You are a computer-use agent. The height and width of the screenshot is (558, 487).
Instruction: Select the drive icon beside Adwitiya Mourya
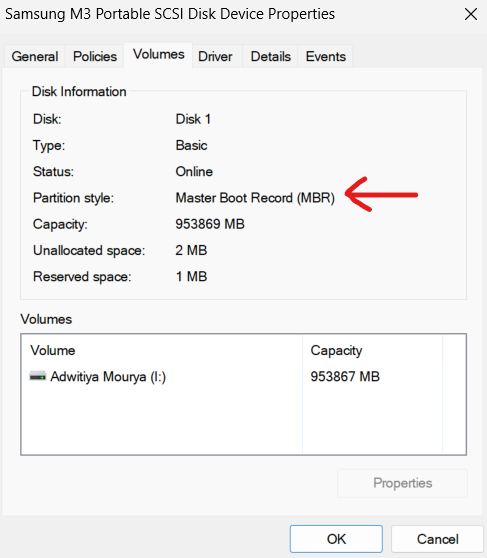point(38,376)
